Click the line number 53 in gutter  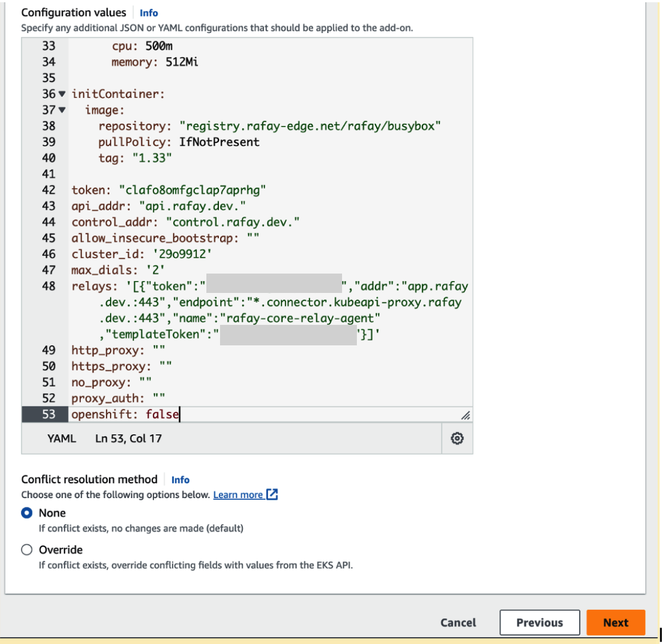coord(48,414)
